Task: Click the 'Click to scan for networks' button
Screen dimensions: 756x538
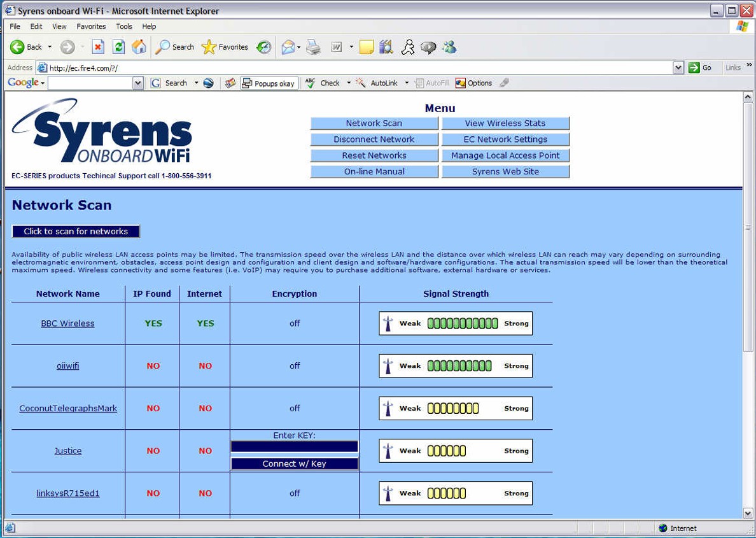Action: (x=76, y=232)
